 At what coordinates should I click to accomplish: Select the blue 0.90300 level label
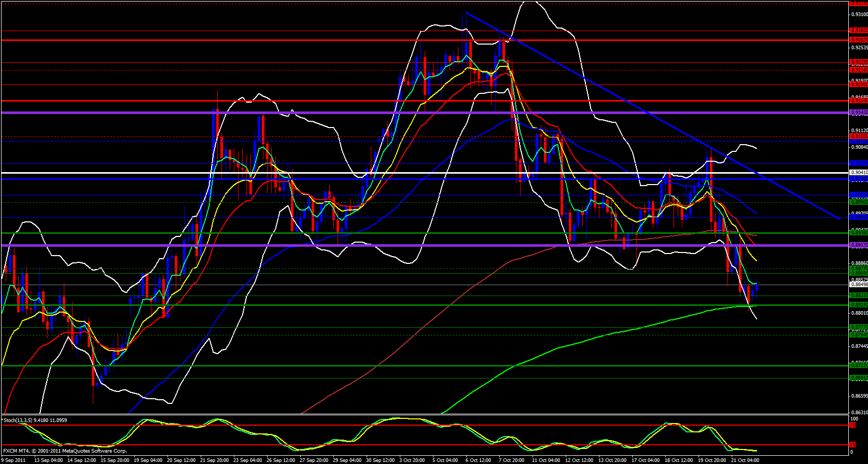(x=858, y=179)
